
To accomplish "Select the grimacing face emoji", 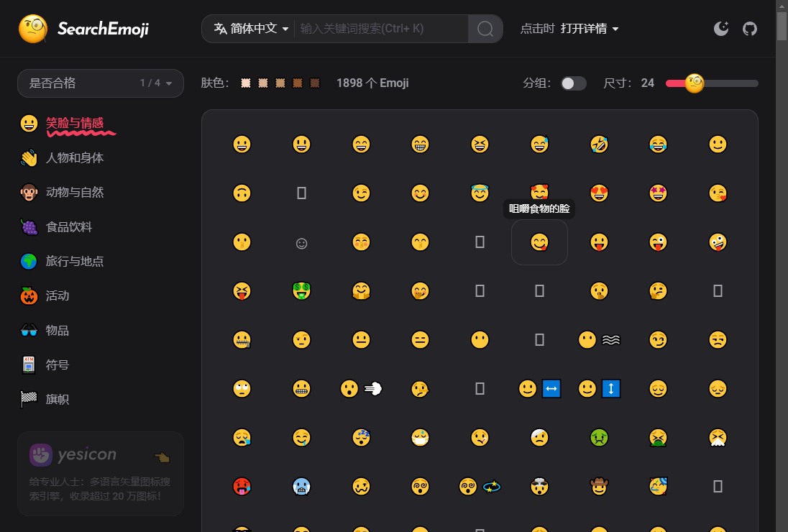I will 301,388.
